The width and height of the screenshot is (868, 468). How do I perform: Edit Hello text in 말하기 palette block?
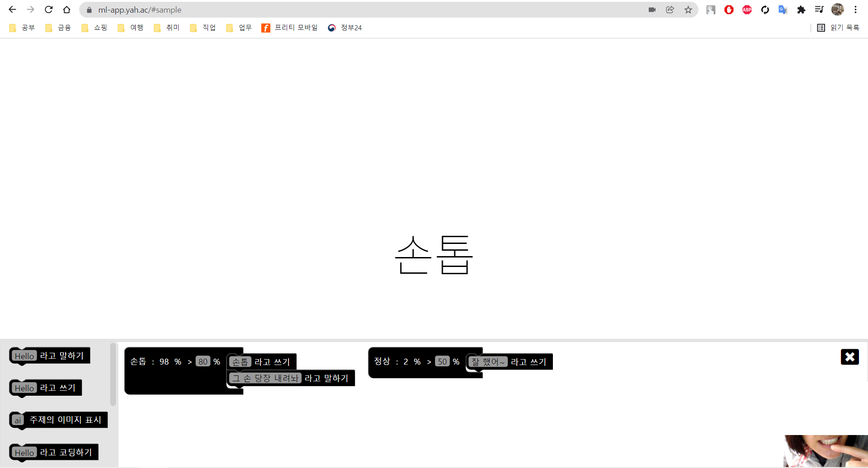pyautogui.click(x=24, y=356)
